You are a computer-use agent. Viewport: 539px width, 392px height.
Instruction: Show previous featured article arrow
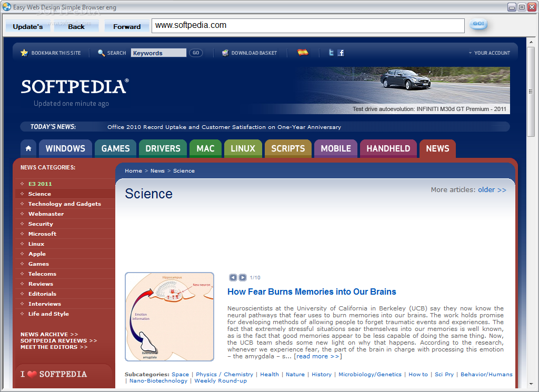[x=233, y=277]
